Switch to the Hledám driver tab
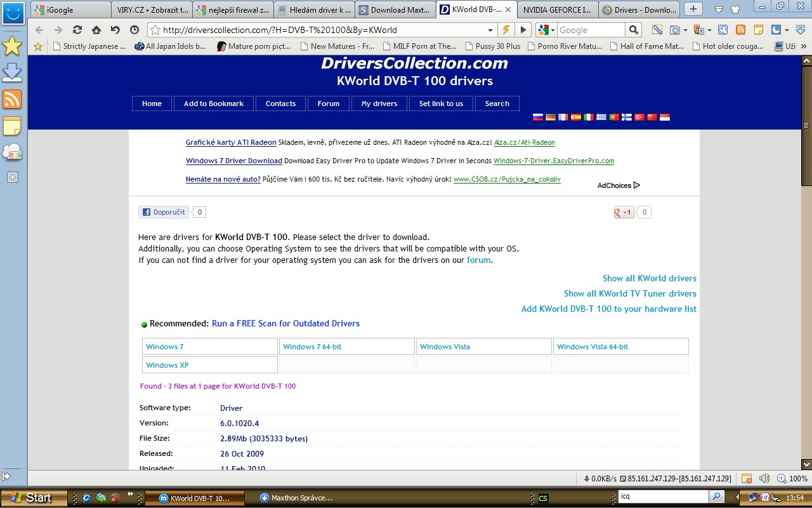The image size is (812, 508). pyautogui.click(x=313, y=10)
